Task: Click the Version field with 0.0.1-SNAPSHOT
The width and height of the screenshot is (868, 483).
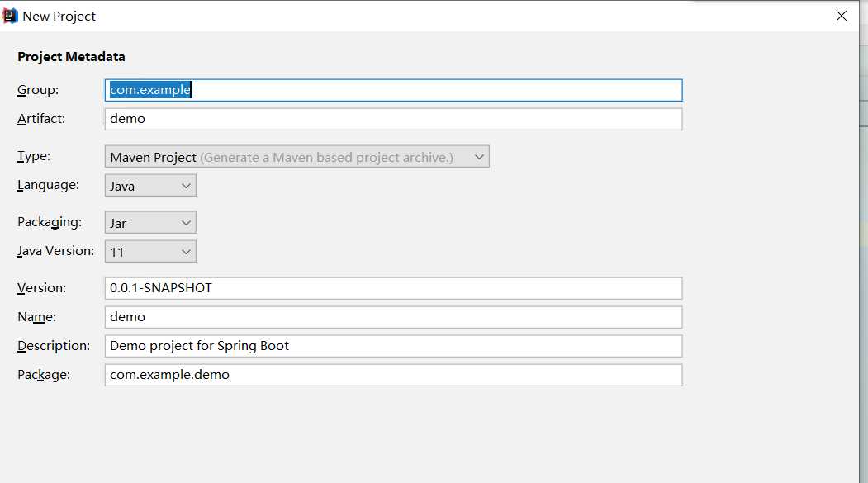Action: click(394, 288)
